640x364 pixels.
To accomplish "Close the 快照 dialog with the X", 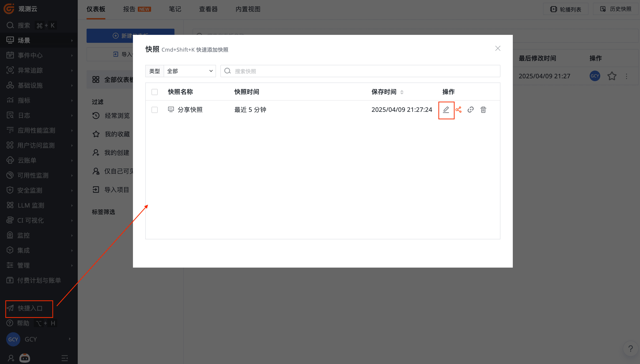I will (498, 48).
